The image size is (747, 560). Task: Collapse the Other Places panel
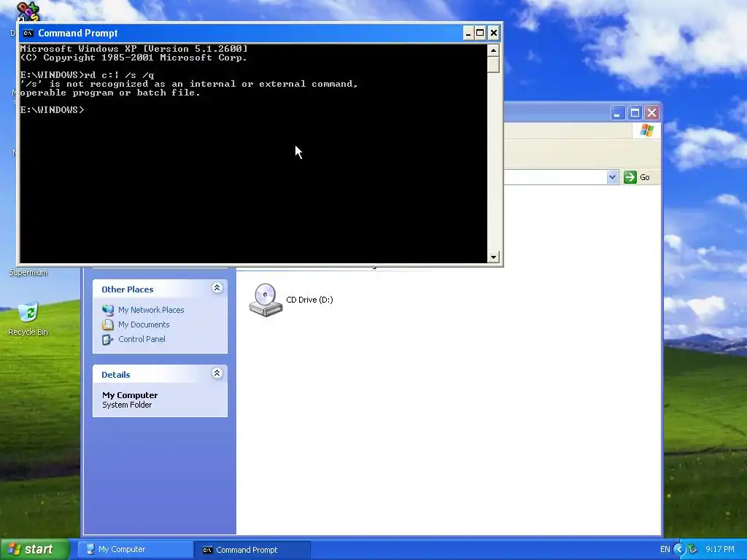(217, 287)
